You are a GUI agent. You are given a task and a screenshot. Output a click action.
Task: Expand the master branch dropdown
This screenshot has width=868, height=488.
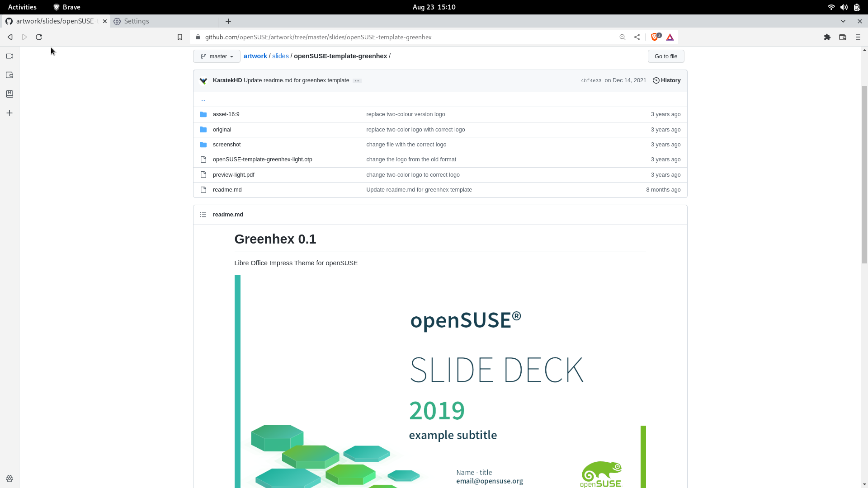coord(217,56)
